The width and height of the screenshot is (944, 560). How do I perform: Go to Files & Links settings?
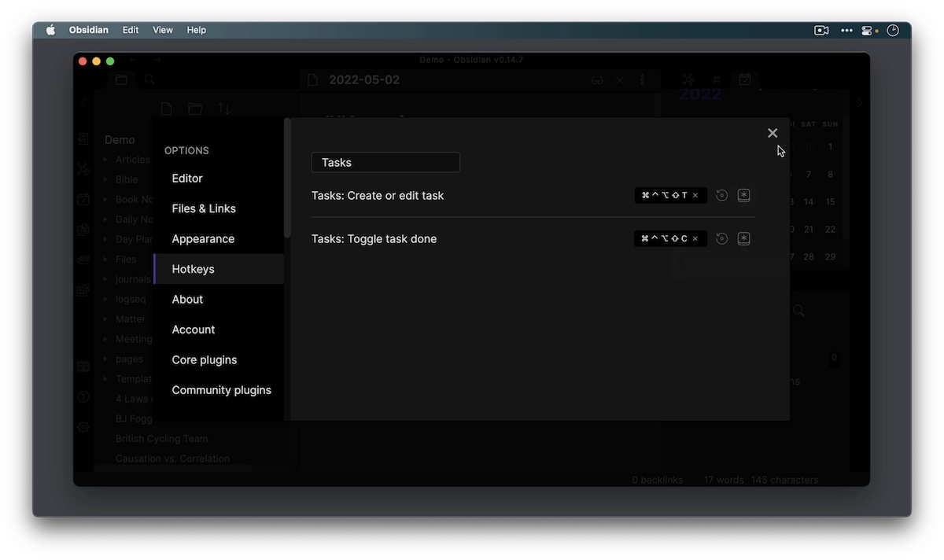tap(204, 208)
